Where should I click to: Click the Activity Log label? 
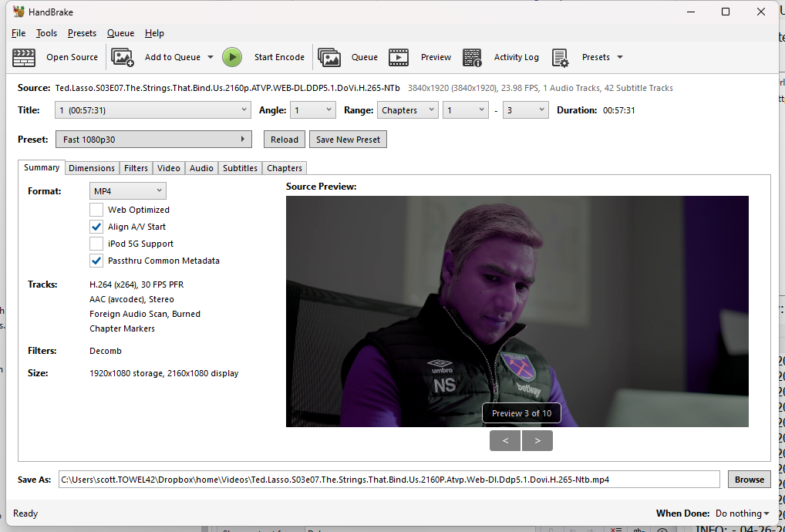pyautogui.click(x=516, y=57)
